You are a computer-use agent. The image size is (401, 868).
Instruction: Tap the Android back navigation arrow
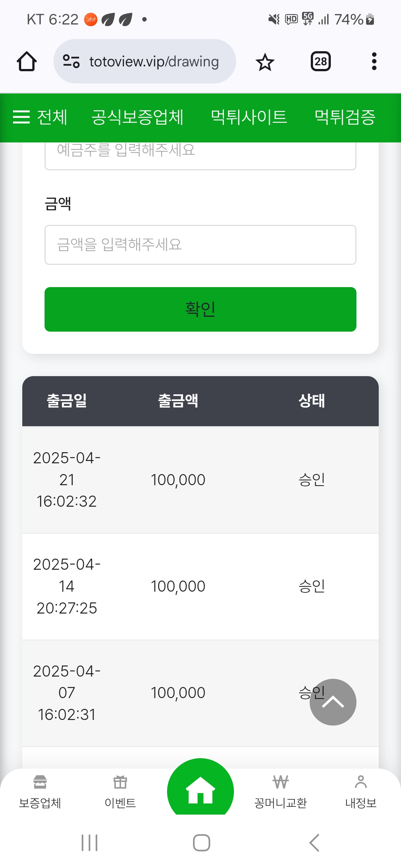[314, 843]
